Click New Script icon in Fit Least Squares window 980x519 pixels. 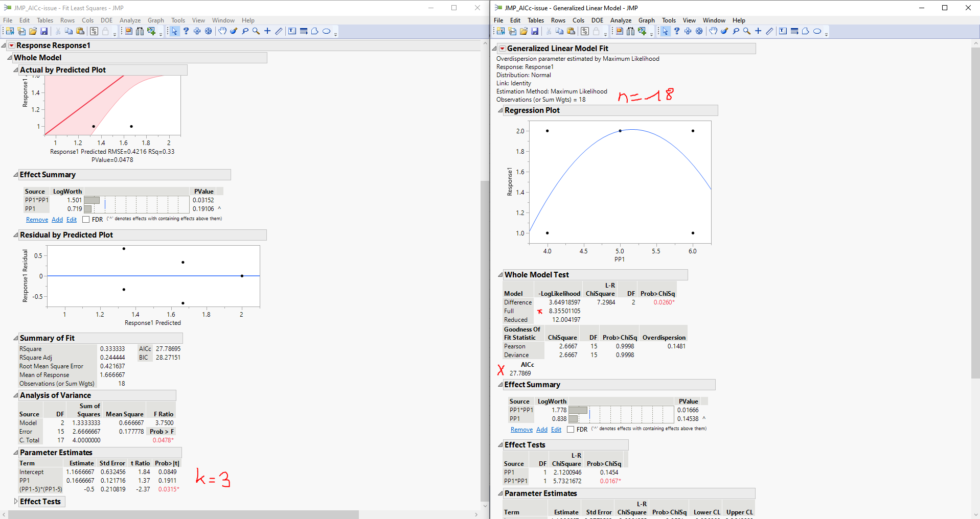click(21, 31)
